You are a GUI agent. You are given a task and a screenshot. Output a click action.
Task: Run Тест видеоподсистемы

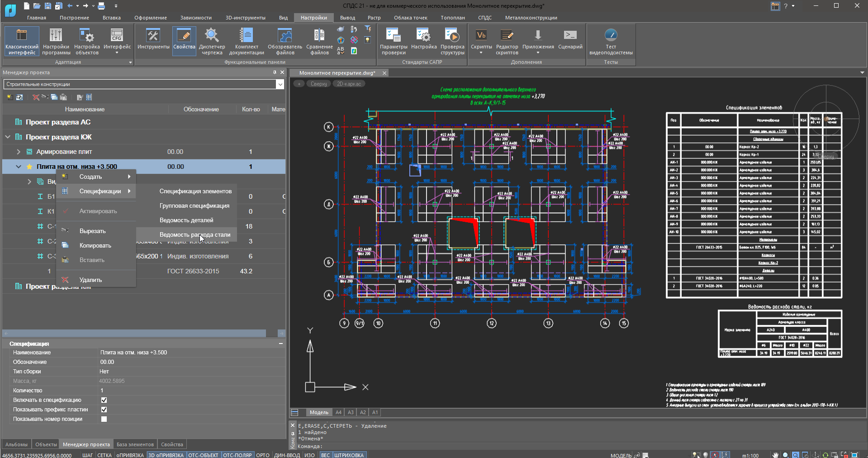pyautogui.click(x=611, y=41)
